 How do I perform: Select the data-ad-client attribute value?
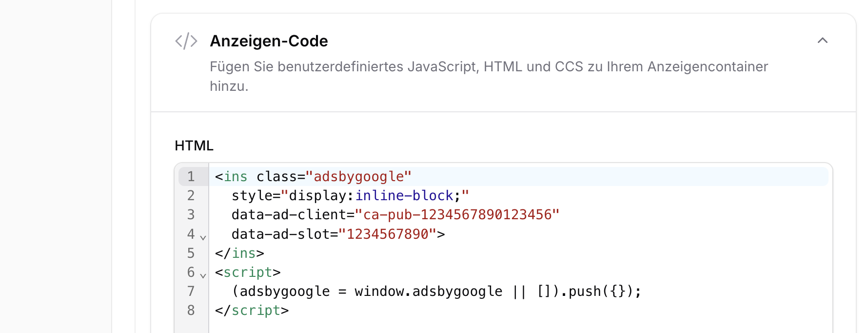457,214
